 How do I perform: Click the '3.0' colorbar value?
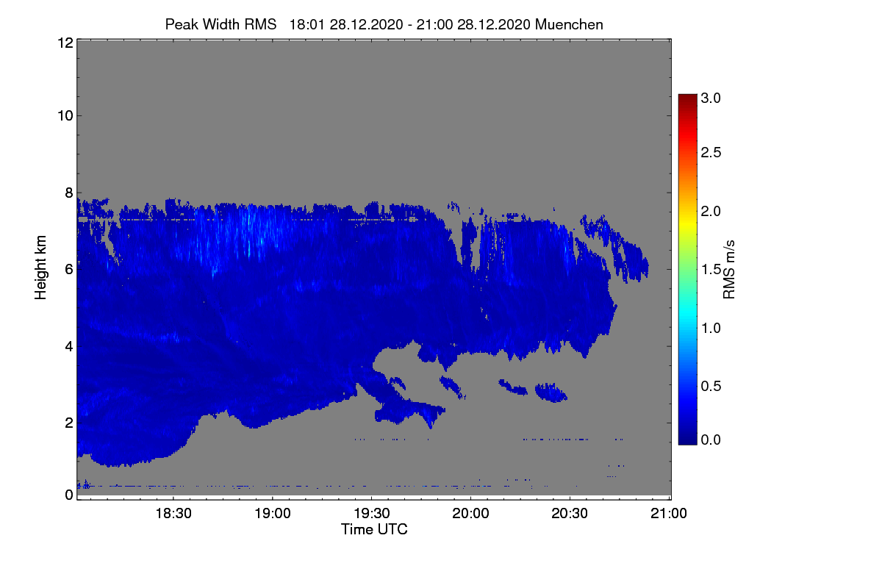pyautogui.click(x=711, y=98)
